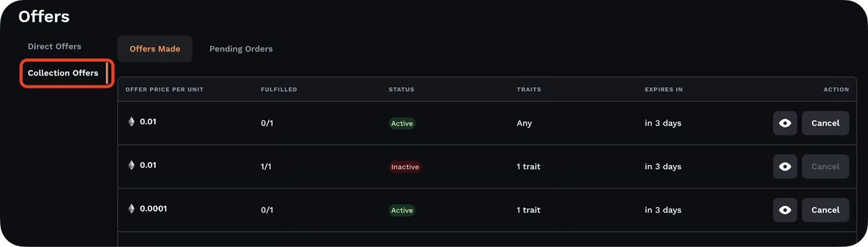Cancel the active 0.01 offer with Any traits
The image size is (868, 247).
tap(825, 123)
